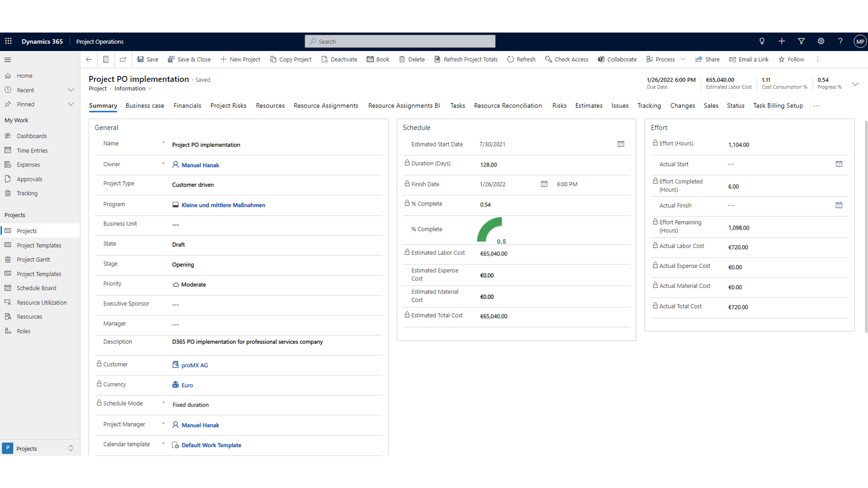Screen dimensions: 868x488
Task: Open the Collaborate tool
Action: pyautogui.click(x=601, y=59)
